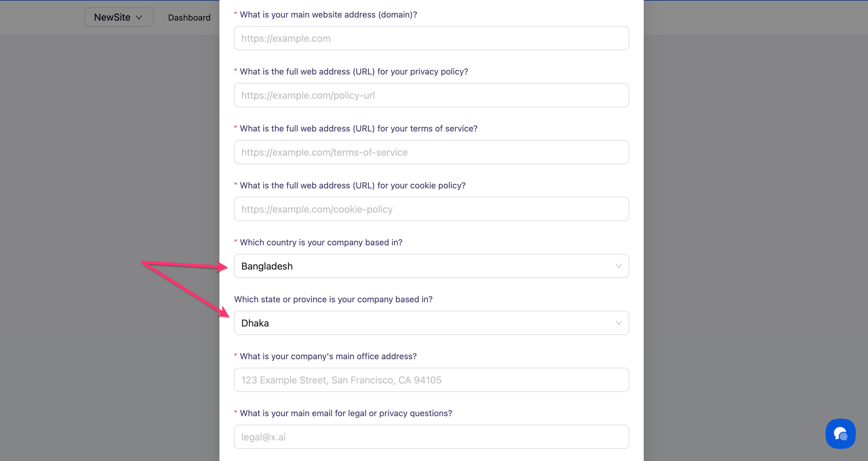Click the 'Which state or province' label

tap(333, 299)
